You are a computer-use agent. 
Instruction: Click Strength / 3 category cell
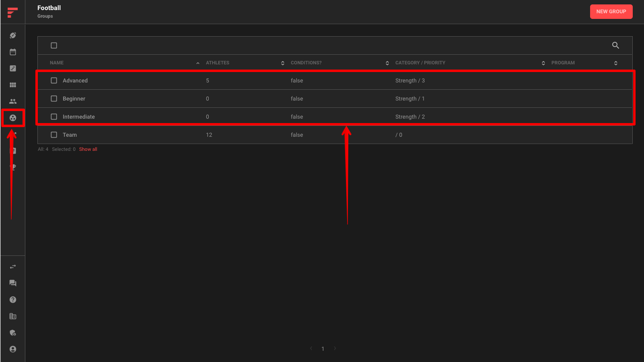coord(410,80)
